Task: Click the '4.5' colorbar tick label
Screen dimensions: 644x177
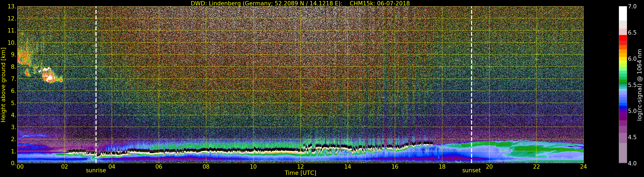Action: pyautogui.click(x=632, y=137)
